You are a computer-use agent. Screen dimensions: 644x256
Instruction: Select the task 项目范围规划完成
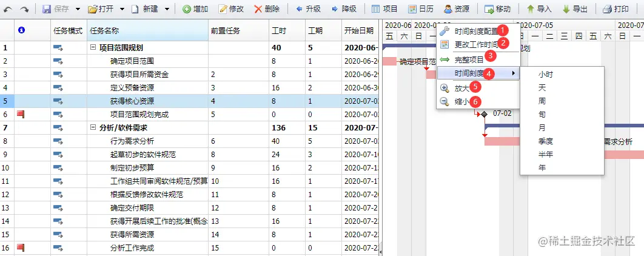pyautogui.click(x=139, y=114)
